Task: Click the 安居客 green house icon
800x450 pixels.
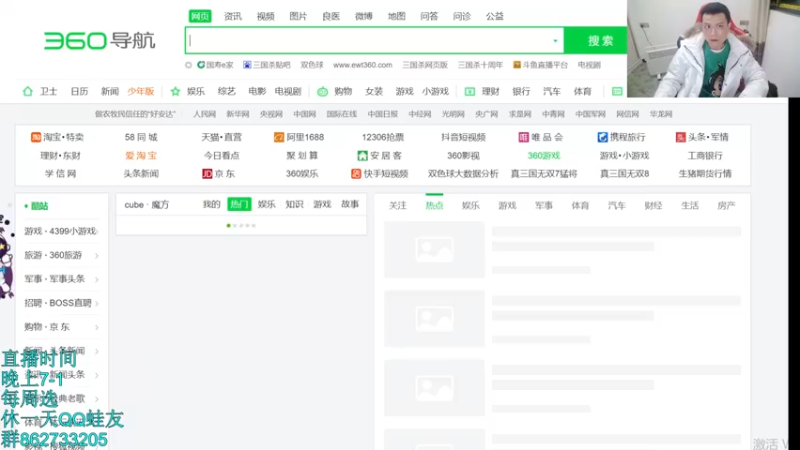Action: (362, 156)
